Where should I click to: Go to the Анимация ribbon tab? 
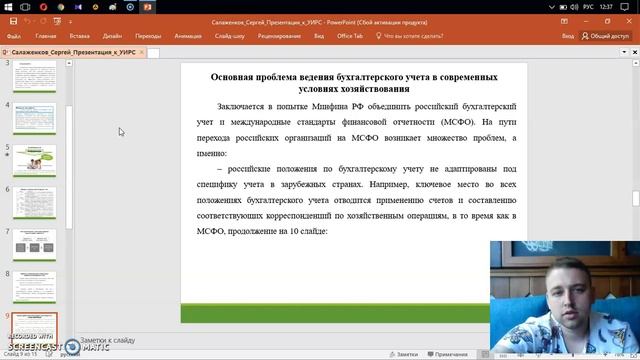(188, 36)
